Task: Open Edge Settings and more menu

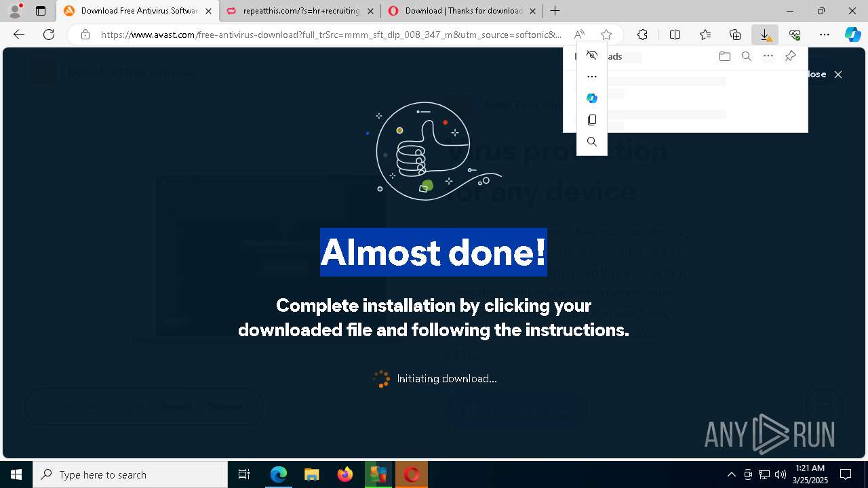Action: 825,35
